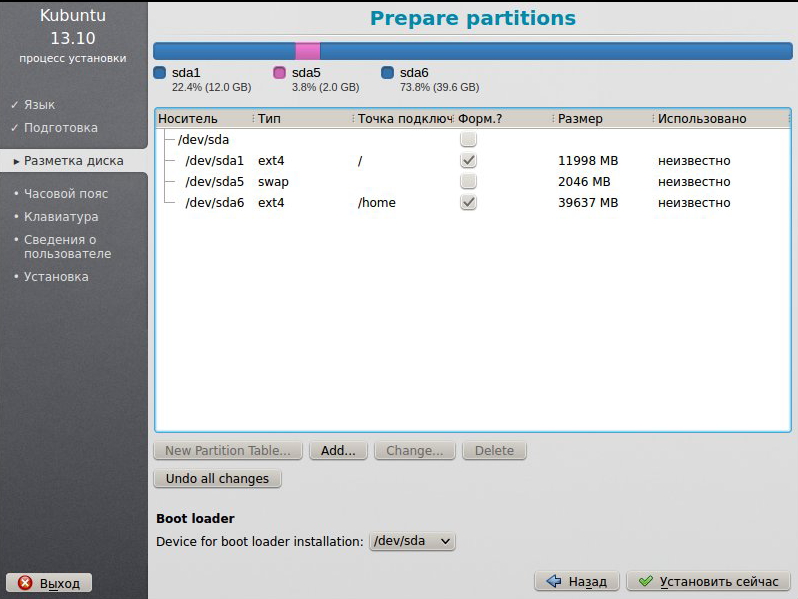Viewport: 798px width, 599px height.
Task: Click the Delete partition button
Action: (x=494, y=450)
